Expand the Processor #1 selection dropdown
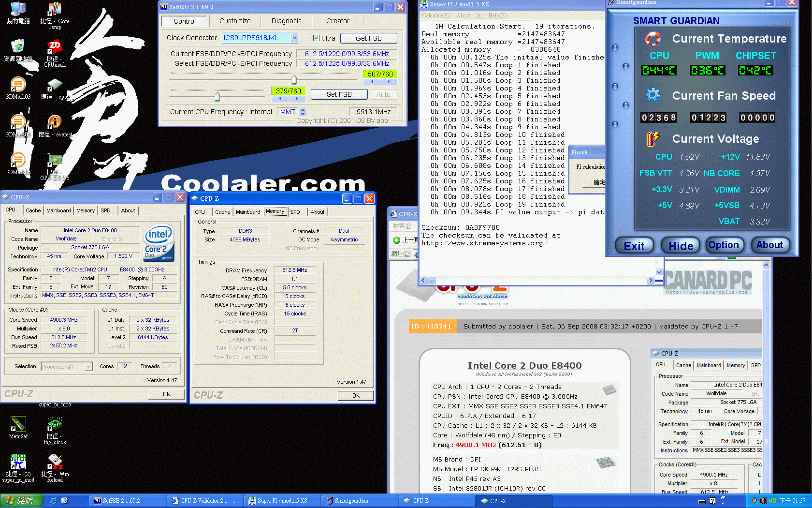The width and height of the screenshot is (812, 508). click(x=88, y=367)
